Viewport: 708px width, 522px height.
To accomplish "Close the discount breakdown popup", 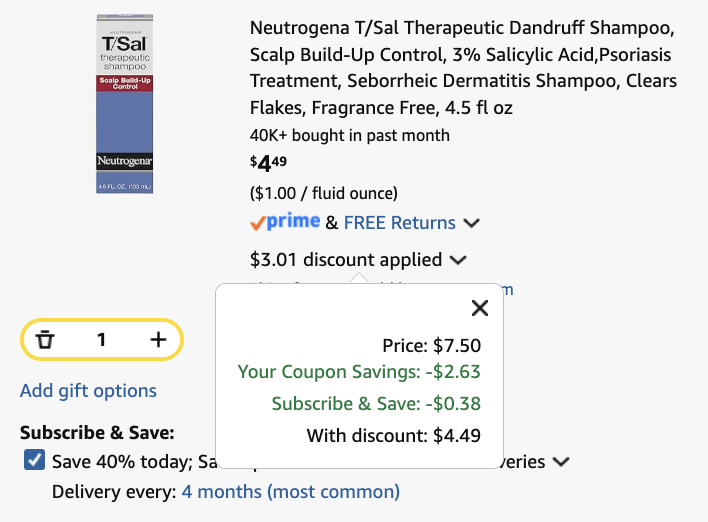I will [480, 308].
